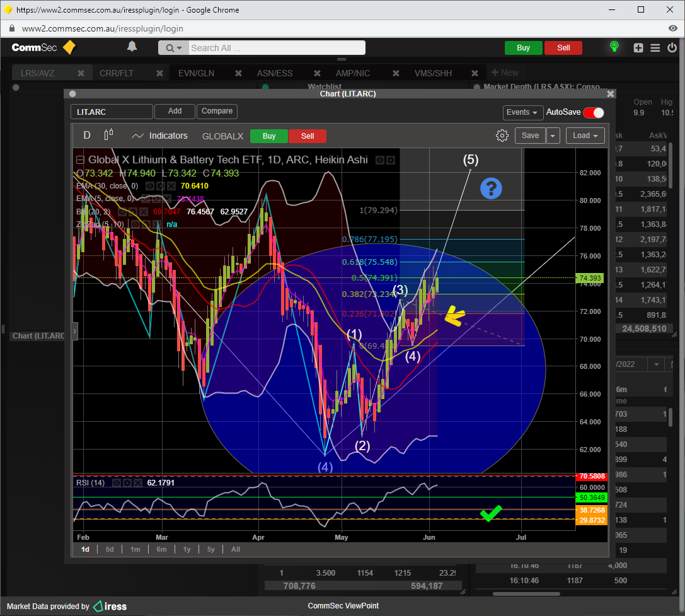Switch to the ASN/ESS tab
Image resolution: width=685 pixels, height=616 pixels.
click(275, 73)
